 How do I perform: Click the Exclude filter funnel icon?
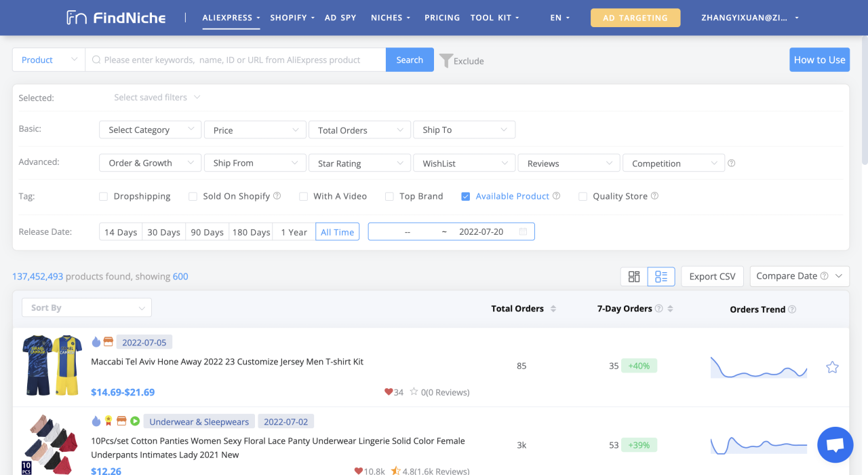(446, 60)
